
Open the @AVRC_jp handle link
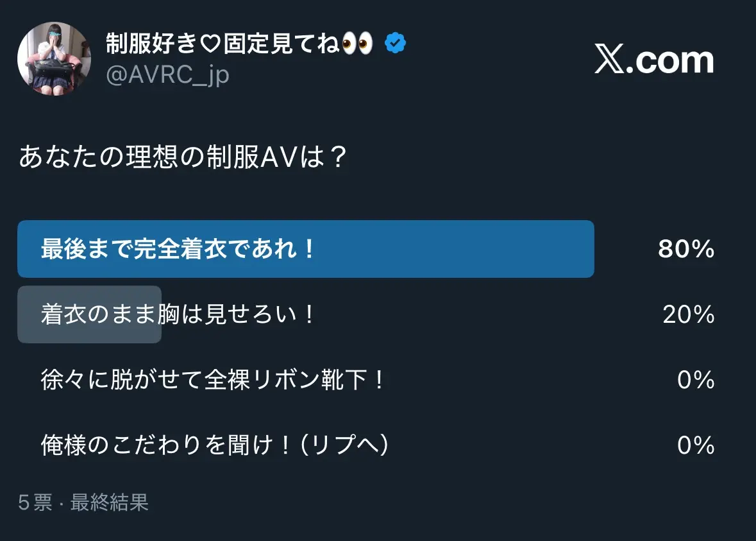[167, 75]
